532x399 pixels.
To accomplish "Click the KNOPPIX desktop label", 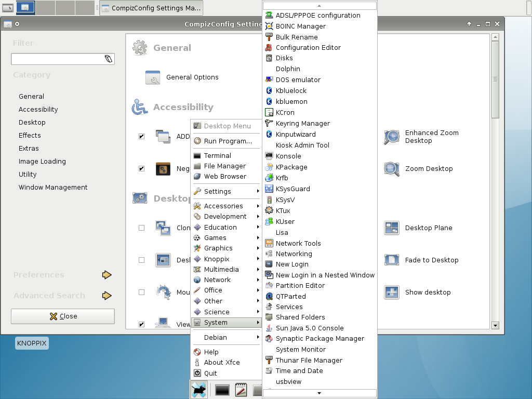I will tap(32, 343).
